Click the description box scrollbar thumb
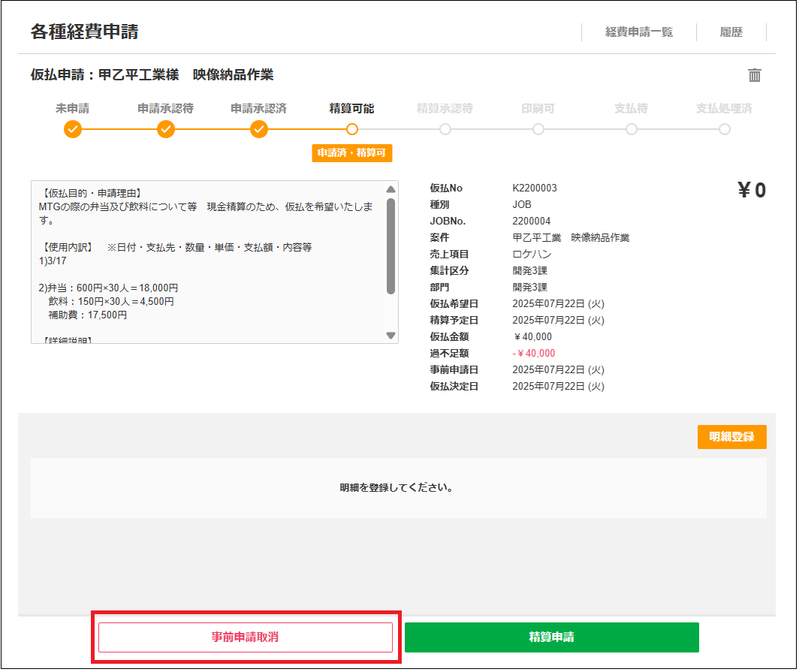 390,246
